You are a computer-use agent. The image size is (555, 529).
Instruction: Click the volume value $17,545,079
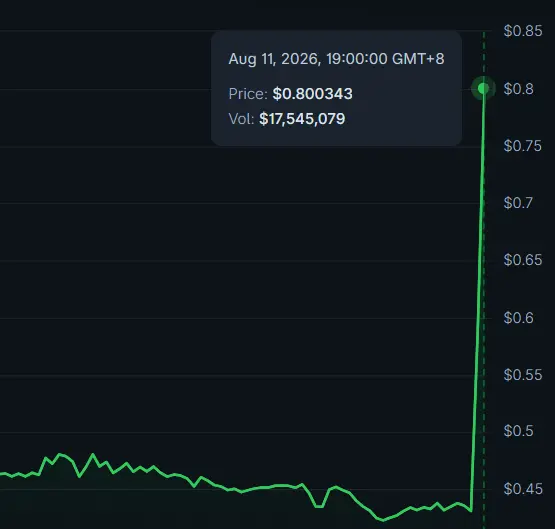pyautogui.click(x=302, y=119)
